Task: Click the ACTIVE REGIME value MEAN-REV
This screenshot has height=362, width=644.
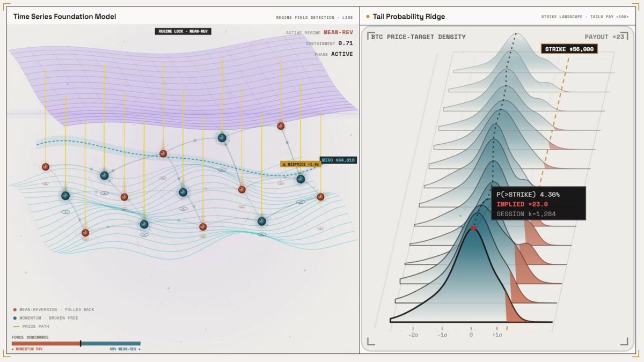Action: [338, 32]
